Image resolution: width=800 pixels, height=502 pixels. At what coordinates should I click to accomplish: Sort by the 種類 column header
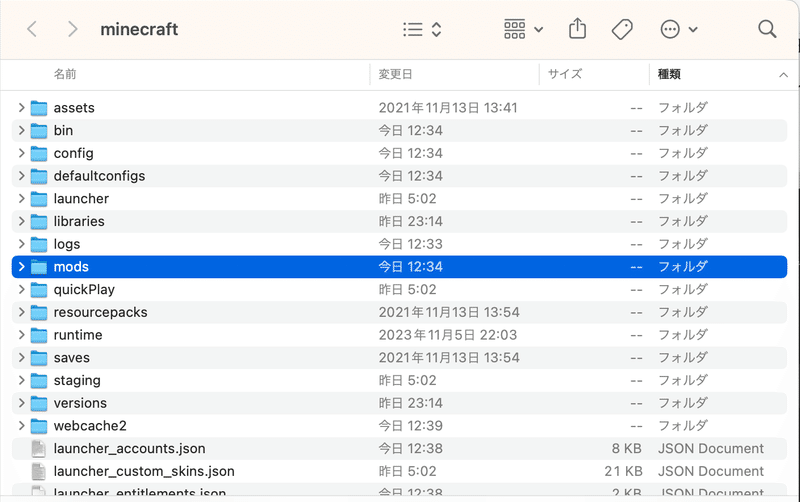tap(669, 74)
